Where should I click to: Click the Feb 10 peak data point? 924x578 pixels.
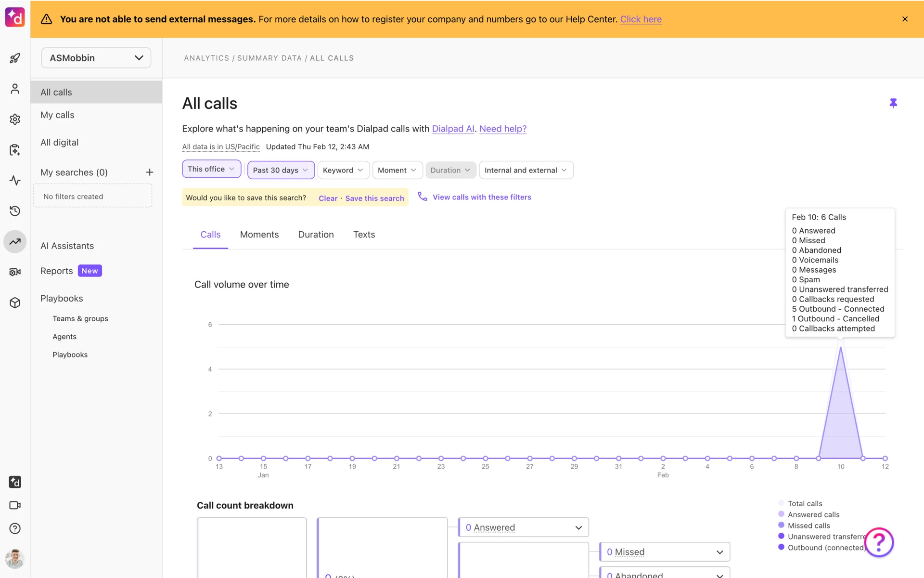tap(841, 348)
